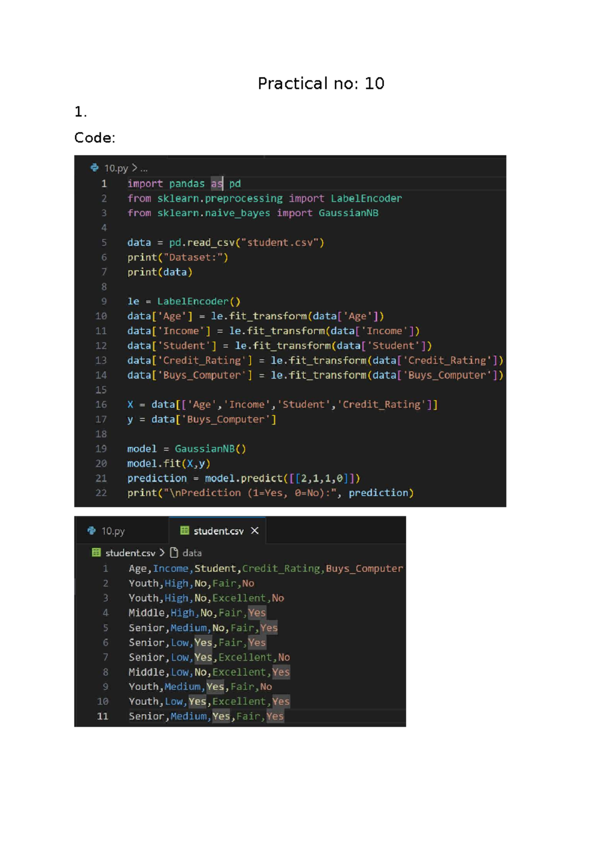Viewport: 614px width, 868px height.
Task: Click the 10.py breadcrumb filename
Action: [116, 168]
